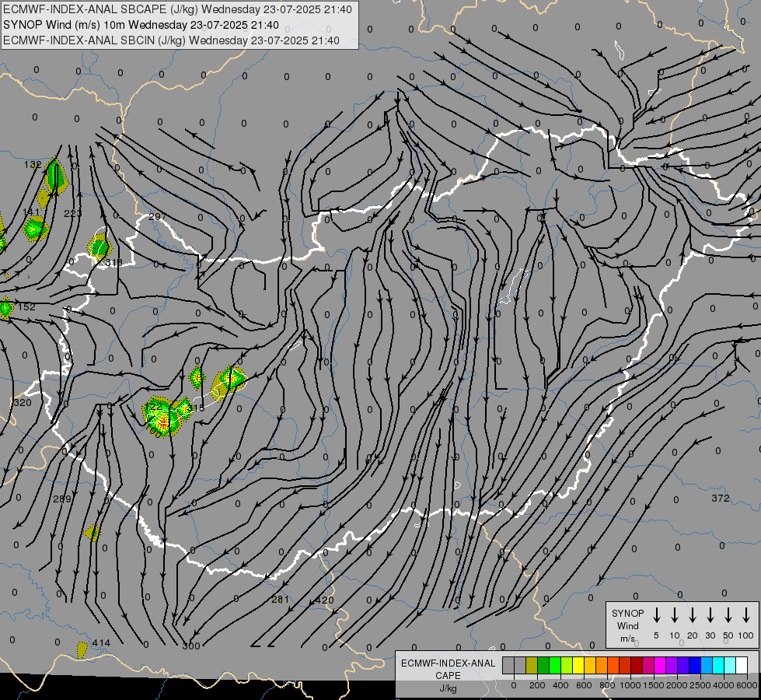Screen dimensions: 761x700
Task: Click the 600 tick label on CAPE scale
Action: [584, 685]
